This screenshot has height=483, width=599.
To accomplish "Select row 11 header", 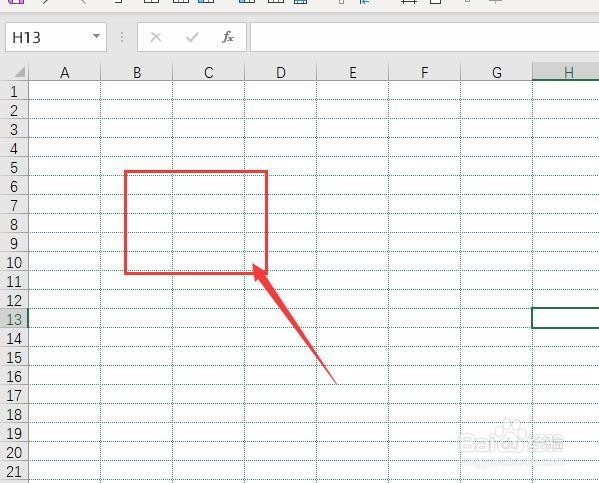I will pyautogui.click(x=14, y=280).
